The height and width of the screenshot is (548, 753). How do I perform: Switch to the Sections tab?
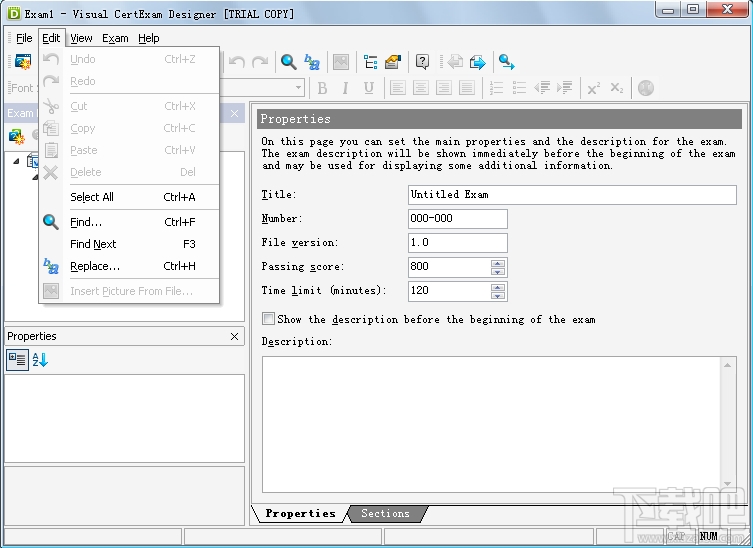tap(386, 513)
